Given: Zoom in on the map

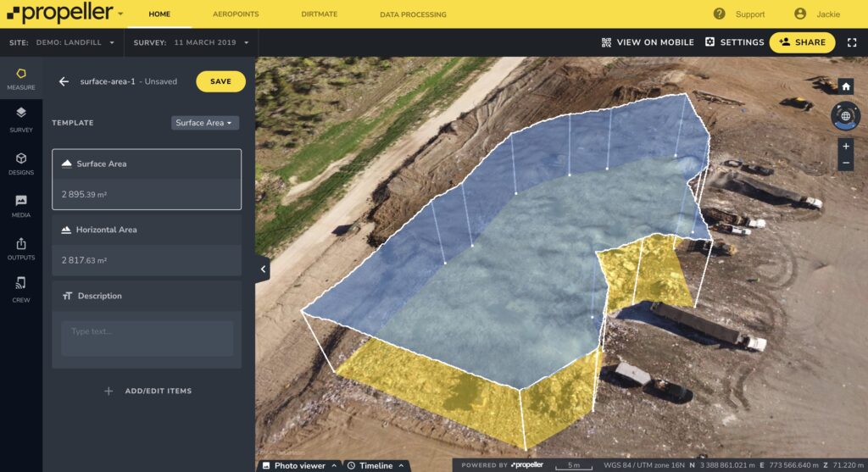Looking at the screenshot, I should coord(845,147).
